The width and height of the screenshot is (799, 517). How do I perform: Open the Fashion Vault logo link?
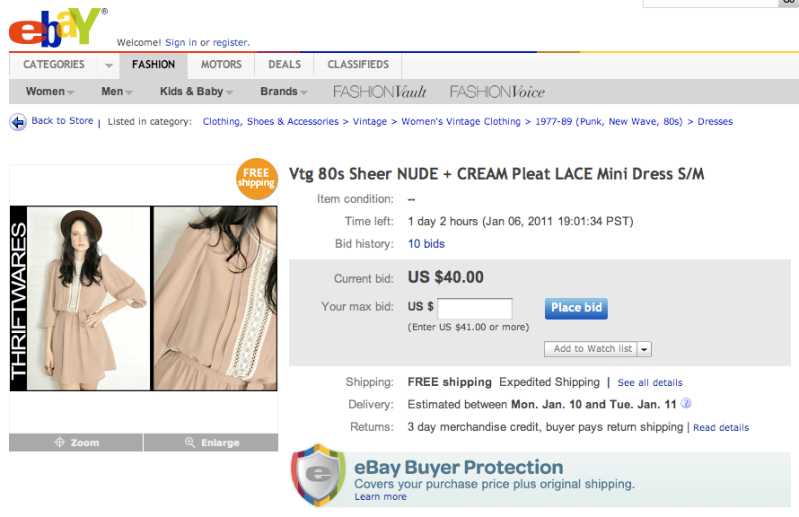[380, 92]
